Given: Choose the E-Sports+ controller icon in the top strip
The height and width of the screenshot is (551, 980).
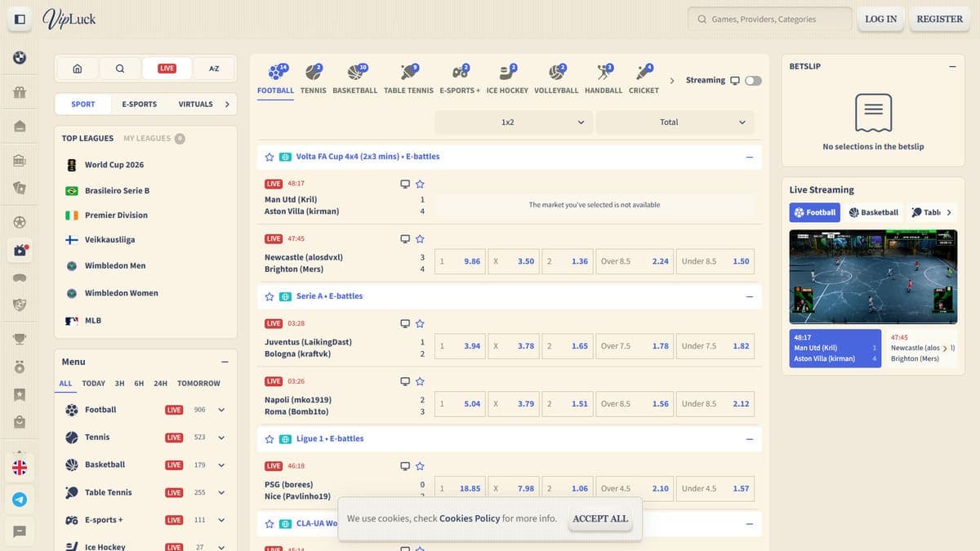Looking at the screenshot, I should pyautogui.click(x=461, y=72).
